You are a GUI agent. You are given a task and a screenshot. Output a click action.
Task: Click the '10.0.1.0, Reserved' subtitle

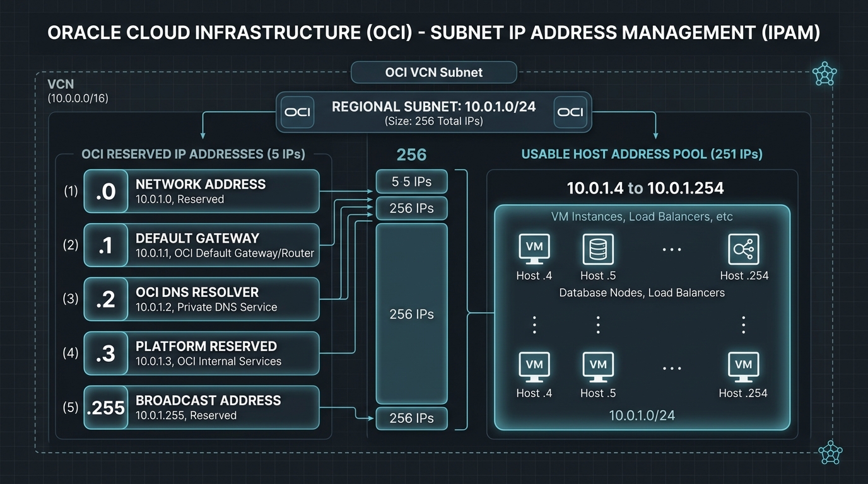[180, 199]
